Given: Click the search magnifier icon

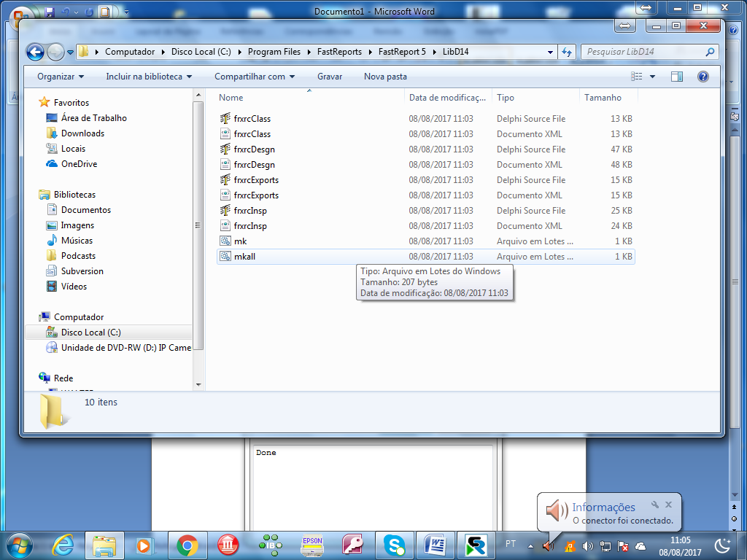Looking at the screenshot, I should pyautogui.click(x=710, y=52).
